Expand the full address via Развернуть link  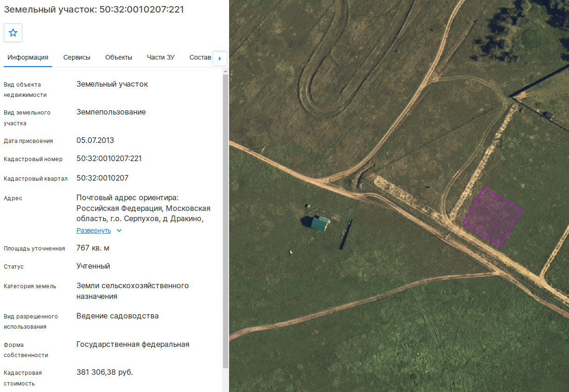point(94,230)
